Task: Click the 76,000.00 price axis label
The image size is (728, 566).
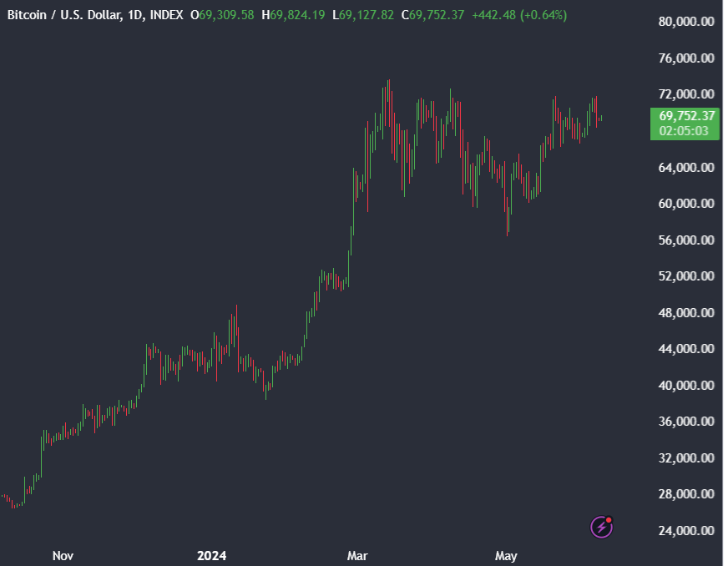Action: point(686,58)
